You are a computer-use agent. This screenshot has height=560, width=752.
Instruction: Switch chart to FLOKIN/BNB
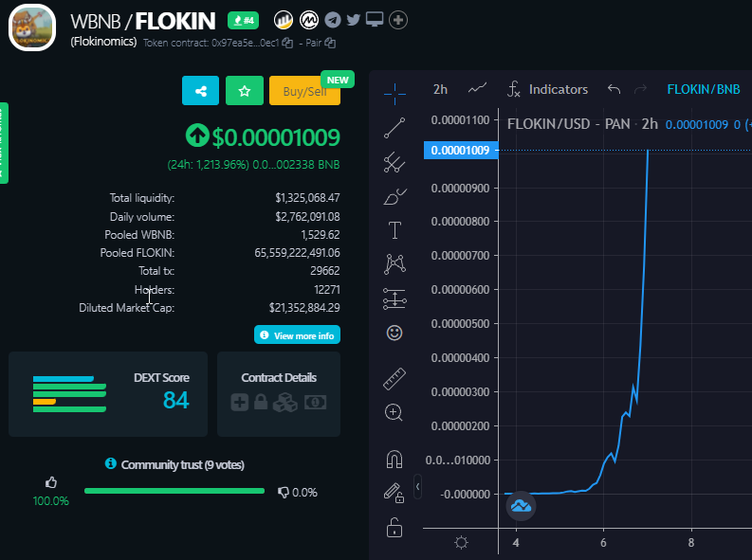click(x=704, y=89)
